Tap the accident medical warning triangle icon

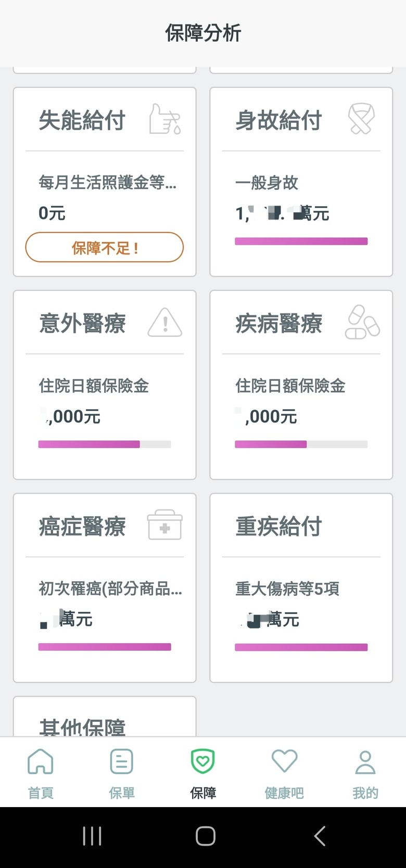[x=165, y=323]
